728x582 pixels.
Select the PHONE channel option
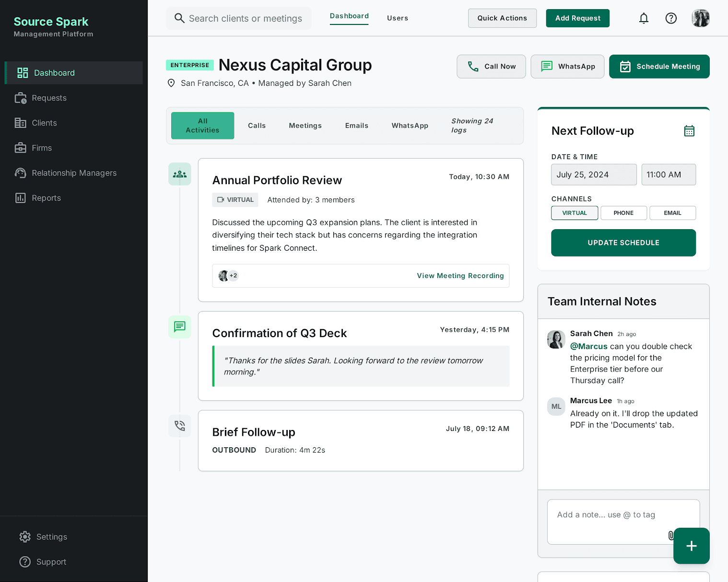pos(623,213)
